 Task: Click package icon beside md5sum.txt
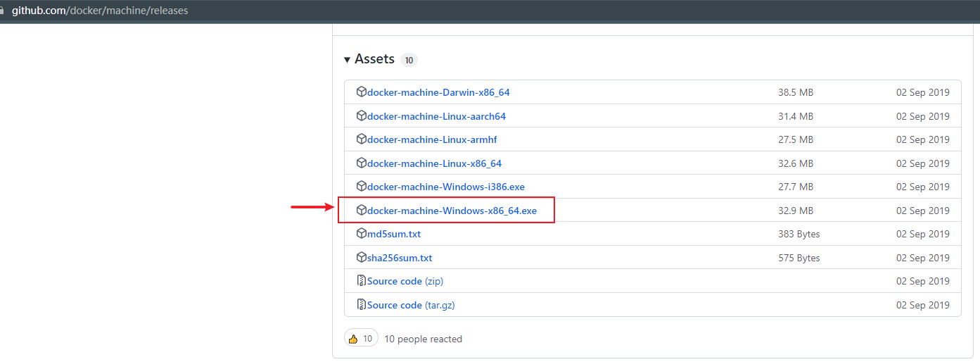[x=362, y=234]
